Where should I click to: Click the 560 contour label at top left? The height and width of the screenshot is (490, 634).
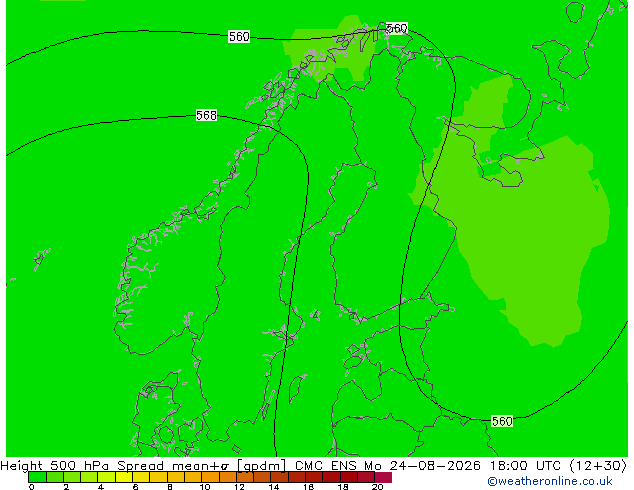click(239, 37)
